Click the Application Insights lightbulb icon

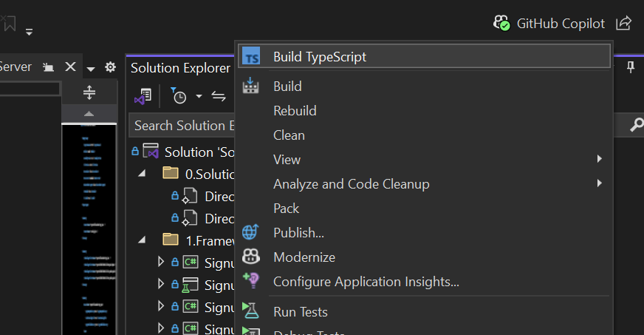coord(251,281)
